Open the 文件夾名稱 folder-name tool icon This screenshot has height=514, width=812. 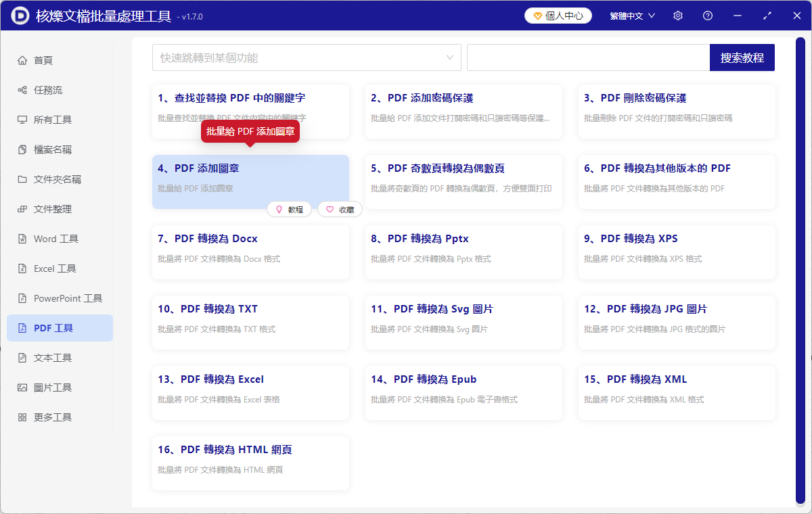pyautogui.click(x=23, y=179)
